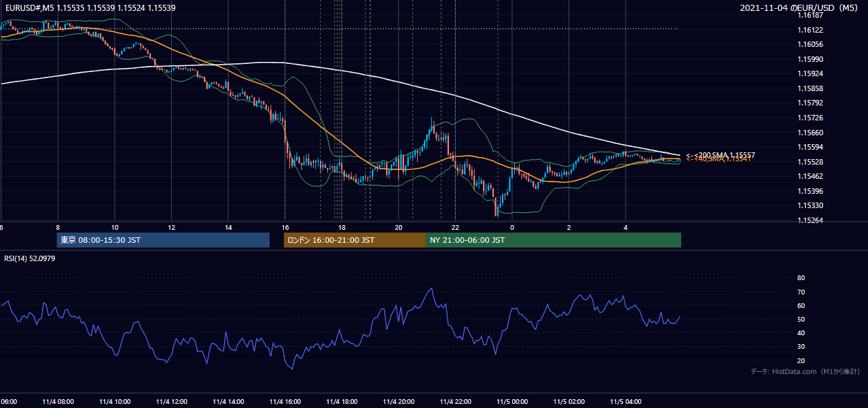Click the 11/4 18:00 time axis label
The image size is (868, 408).
coord(342,401)
